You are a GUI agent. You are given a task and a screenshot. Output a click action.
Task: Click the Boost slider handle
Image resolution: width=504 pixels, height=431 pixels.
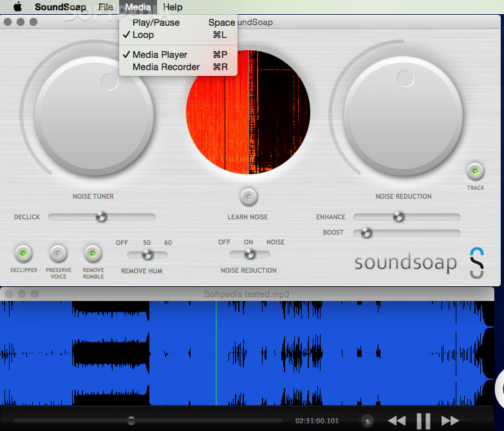366,232
